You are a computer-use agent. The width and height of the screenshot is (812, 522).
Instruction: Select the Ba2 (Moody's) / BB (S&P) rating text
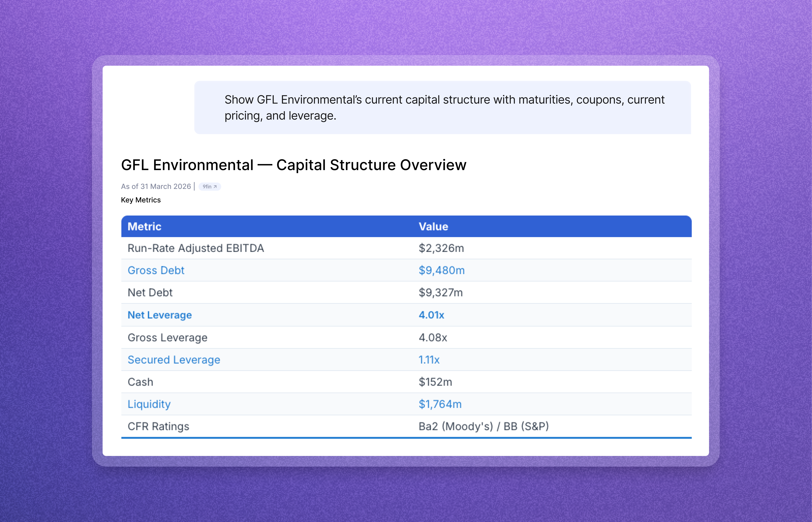coord(484,426)
